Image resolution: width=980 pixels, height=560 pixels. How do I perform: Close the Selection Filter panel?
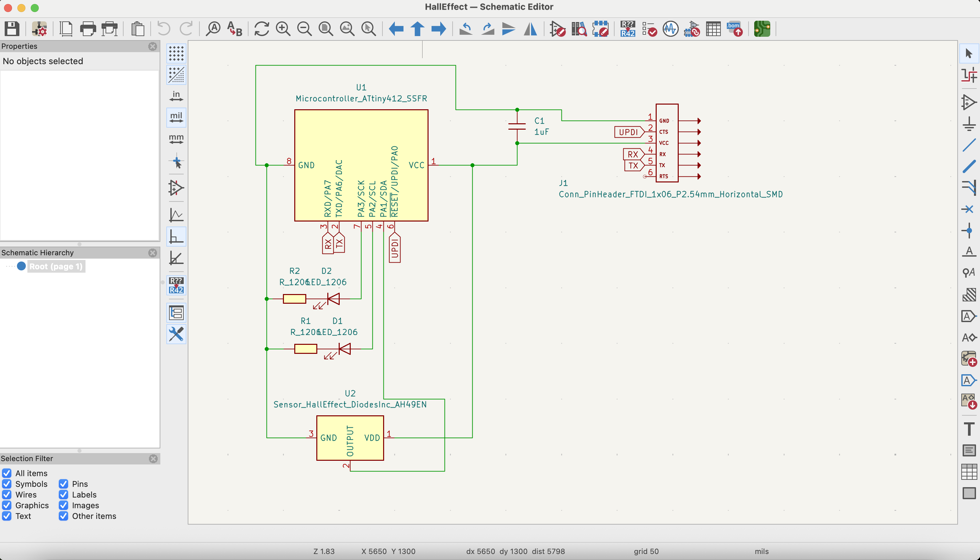tap(153, 458)
